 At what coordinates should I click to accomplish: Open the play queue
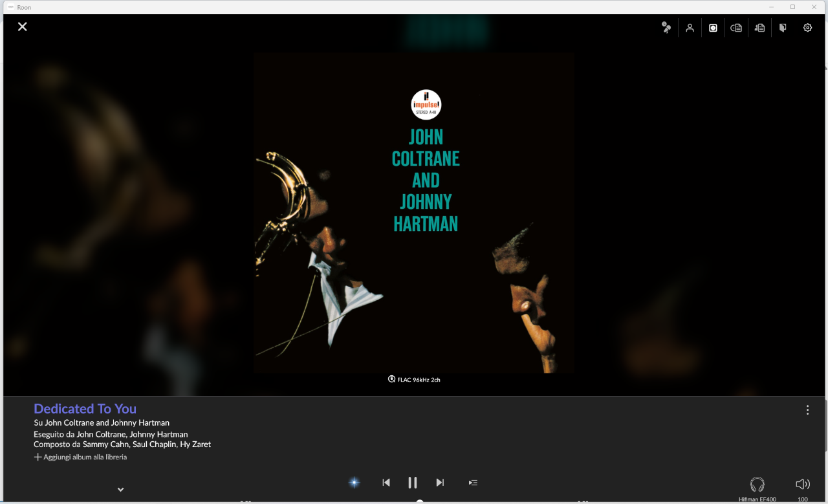[x=473, y=482]
